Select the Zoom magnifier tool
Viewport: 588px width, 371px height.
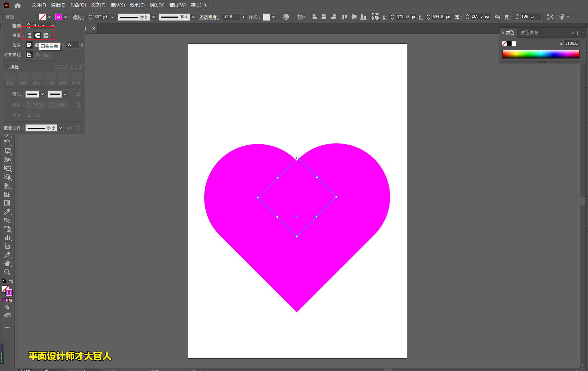pos(7,272)
